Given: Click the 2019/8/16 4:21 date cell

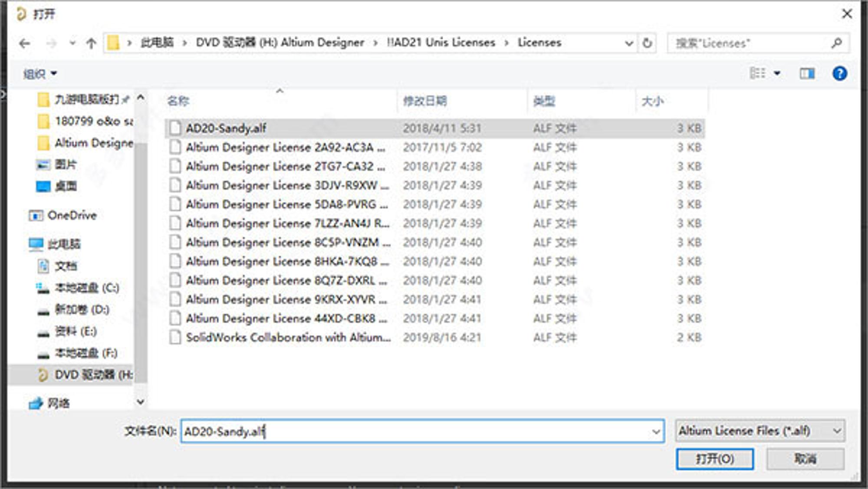Looking at the screenshot, I should point(442,337).
